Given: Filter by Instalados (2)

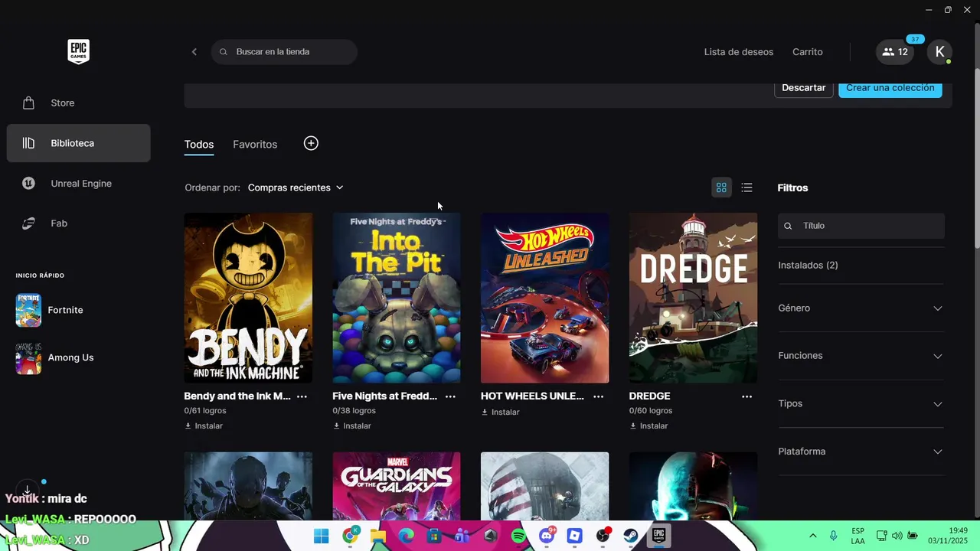Looking at the screenshot, I should (x=808, y=265).
